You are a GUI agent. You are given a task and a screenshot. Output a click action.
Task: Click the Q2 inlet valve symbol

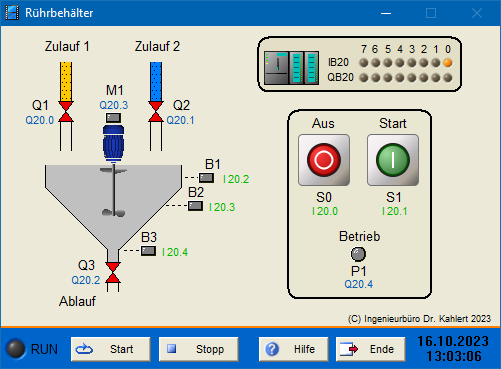coord(156,112)
